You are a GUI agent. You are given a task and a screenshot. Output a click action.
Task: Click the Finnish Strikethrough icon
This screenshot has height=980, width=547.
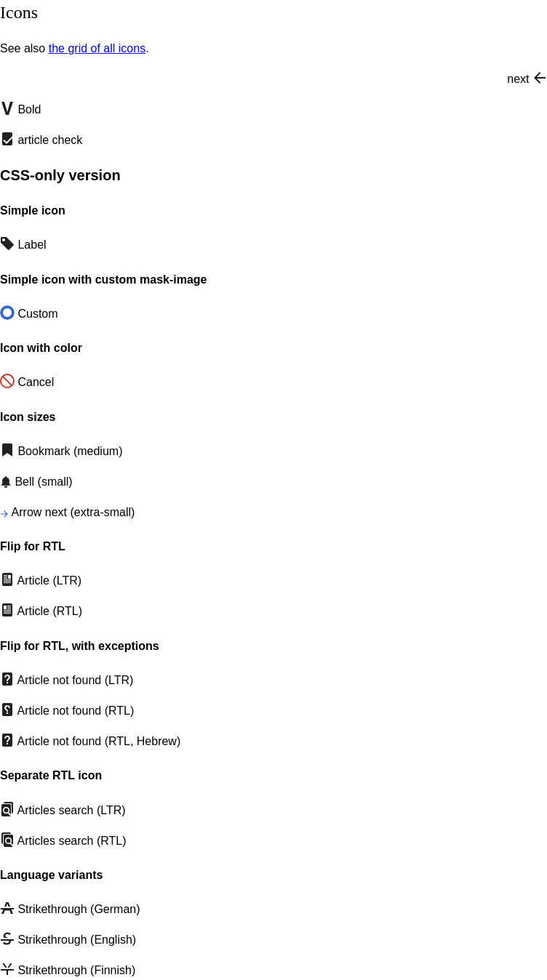coord(7,969)
